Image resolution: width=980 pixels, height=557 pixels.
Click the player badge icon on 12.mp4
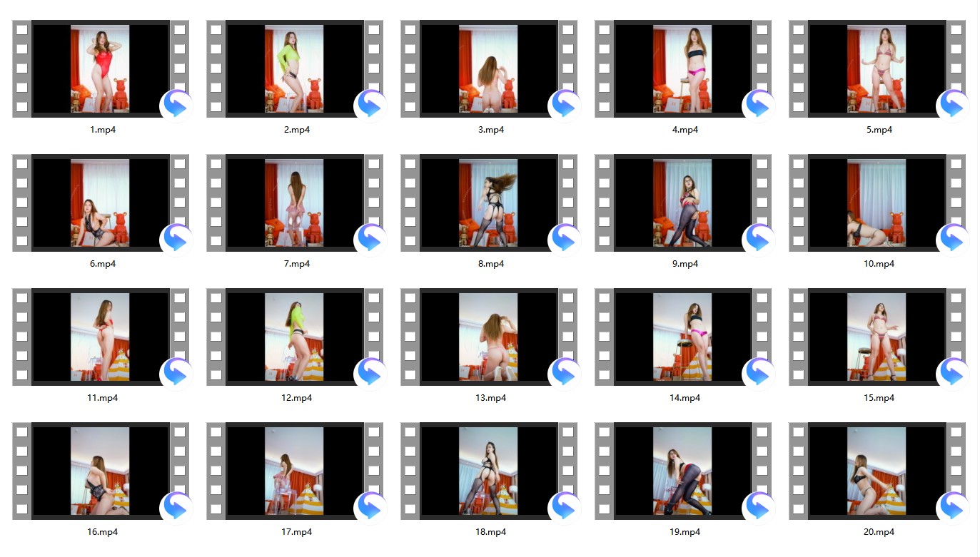coord(370,374)
